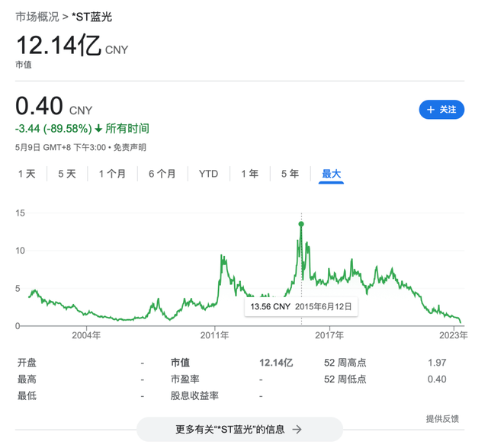Click the 开盘 label

click(x=27, y=363)
